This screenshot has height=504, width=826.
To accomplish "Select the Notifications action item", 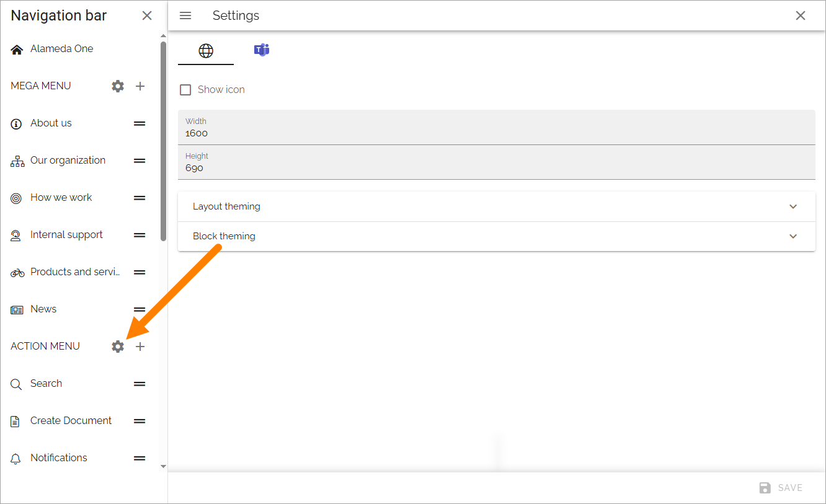I will pyautogui.click(x=59, y=458).
